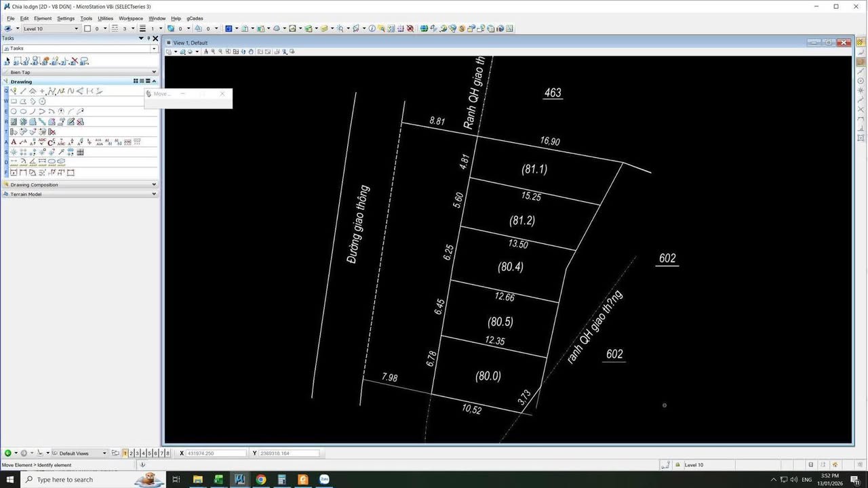Open the gCadas menu
The height and width of the screenshot is (488, 868).
(195, 18)
